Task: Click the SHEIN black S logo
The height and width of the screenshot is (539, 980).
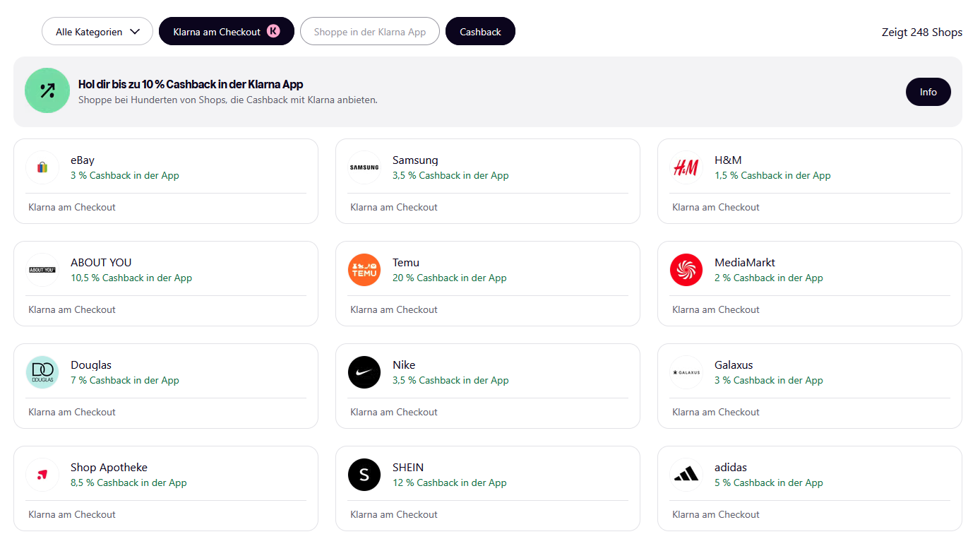Action: (364, 475)
